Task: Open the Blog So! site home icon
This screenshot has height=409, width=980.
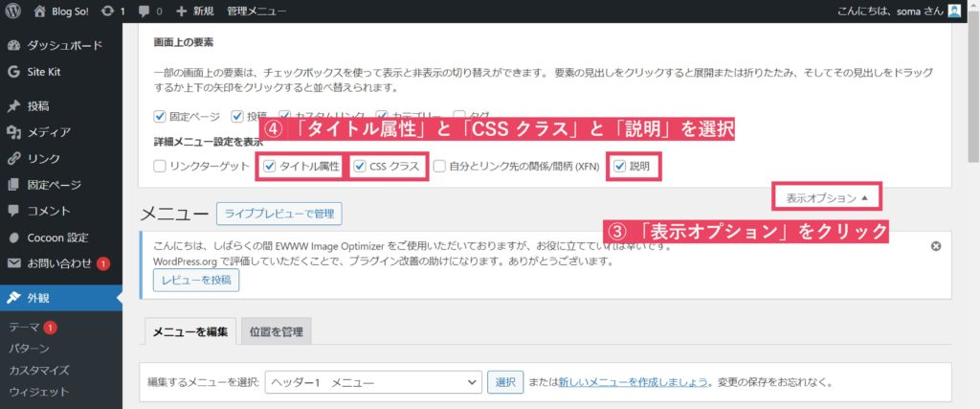Action: 39,11
